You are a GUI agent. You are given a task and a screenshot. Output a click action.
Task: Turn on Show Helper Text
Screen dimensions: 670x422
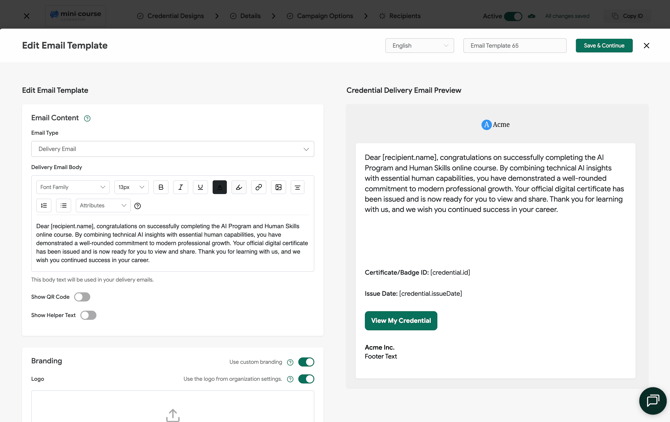[88, 315]
